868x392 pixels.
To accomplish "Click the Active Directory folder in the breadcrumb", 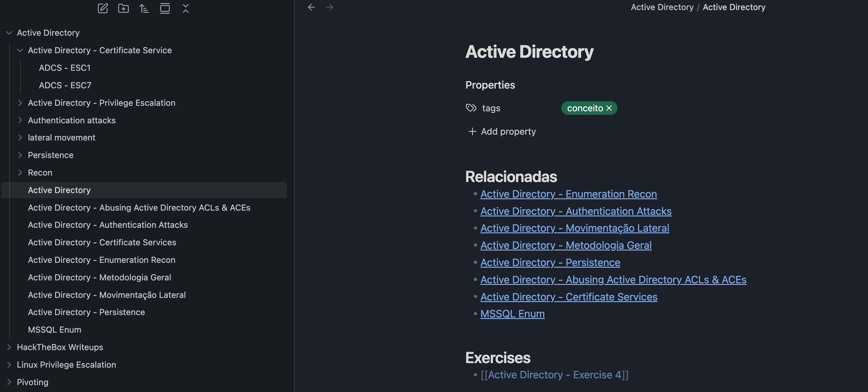I will click(x=662, y=7).
